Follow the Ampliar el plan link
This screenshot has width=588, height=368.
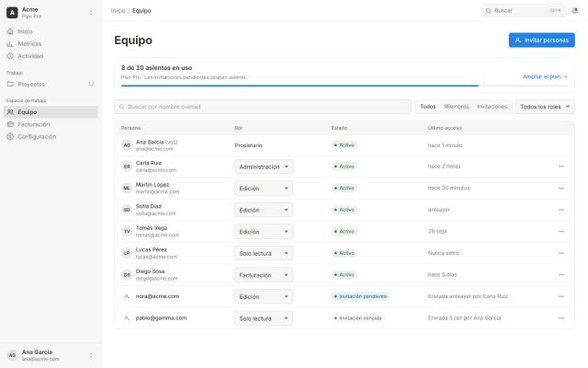(x=545, y=76)
